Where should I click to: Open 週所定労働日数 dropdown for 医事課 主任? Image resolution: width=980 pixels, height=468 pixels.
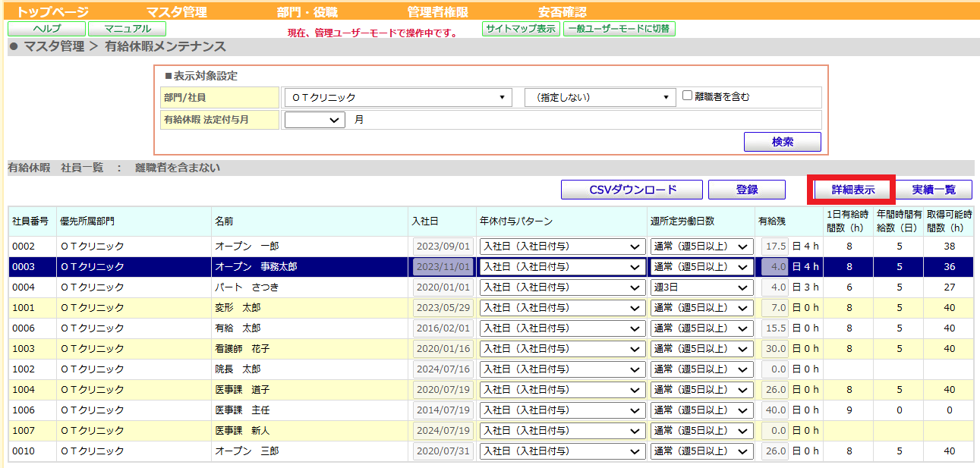coord(701,410)
